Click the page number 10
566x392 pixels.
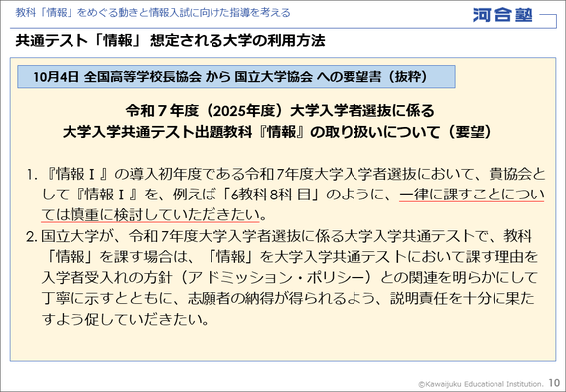[554, 383]
